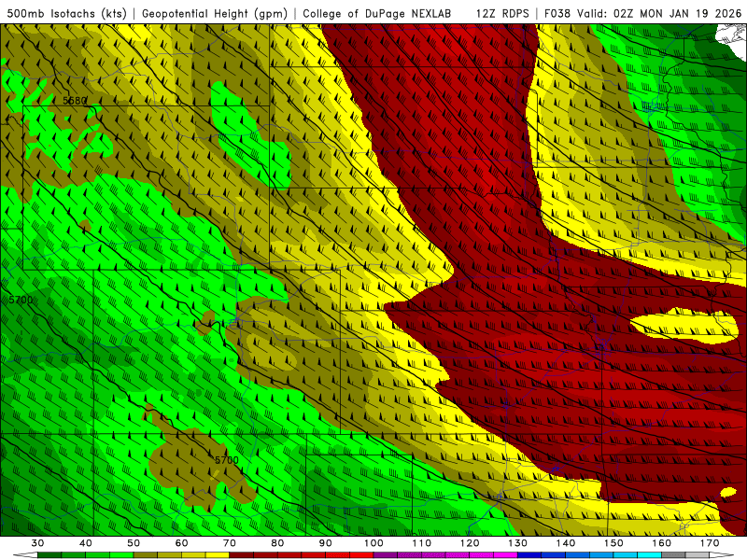747x560 pixels.
Task: Click the "40" color bar tick label
Action: (86, 543)
